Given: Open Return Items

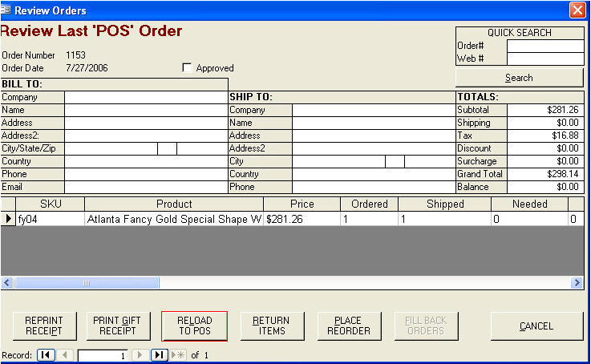Looking at the screenshot, I should (x=272, y=326).
